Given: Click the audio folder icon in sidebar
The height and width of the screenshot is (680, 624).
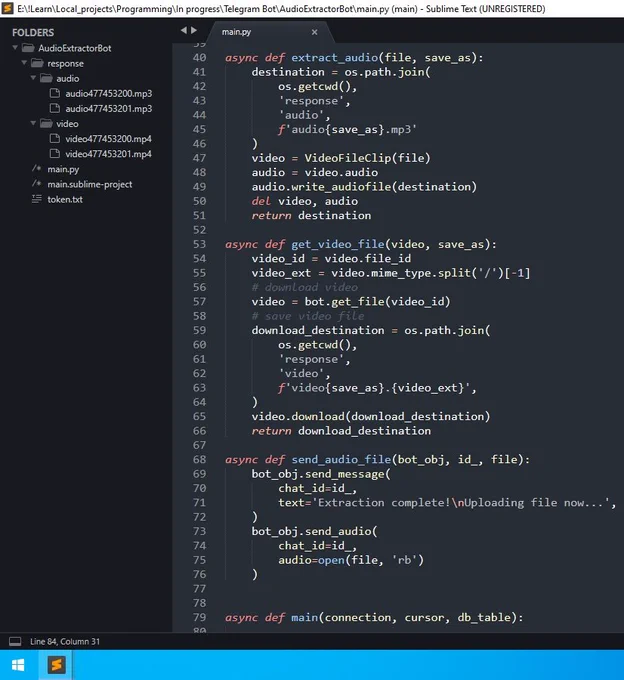Looking at the screenshot, I should click(x=46, y=78).
